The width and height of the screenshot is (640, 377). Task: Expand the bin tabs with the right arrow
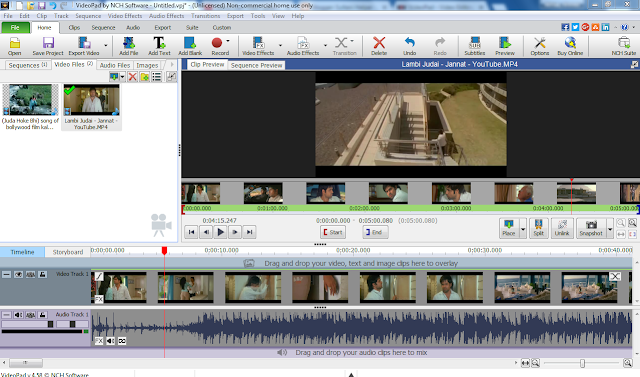(172, 65)
